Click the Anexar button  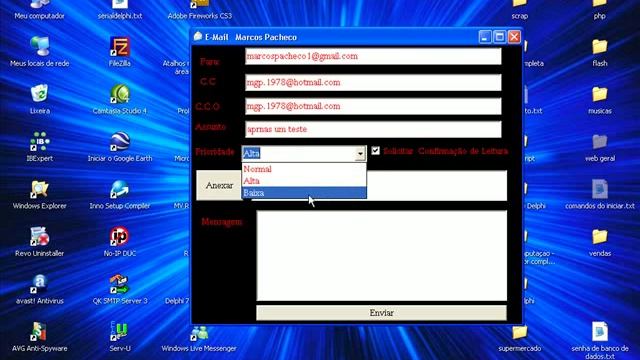220,185
